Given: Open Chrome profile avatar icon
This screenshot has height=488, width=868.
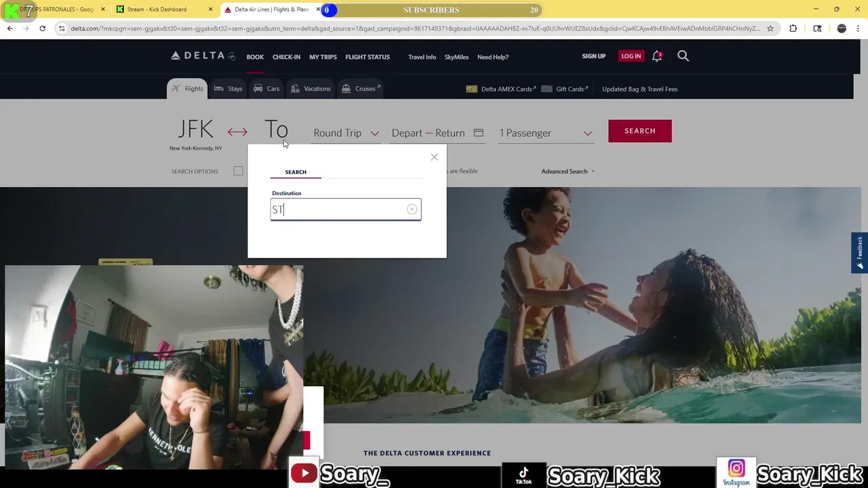Looking at the screenshot, I should (x=842, y=28).
